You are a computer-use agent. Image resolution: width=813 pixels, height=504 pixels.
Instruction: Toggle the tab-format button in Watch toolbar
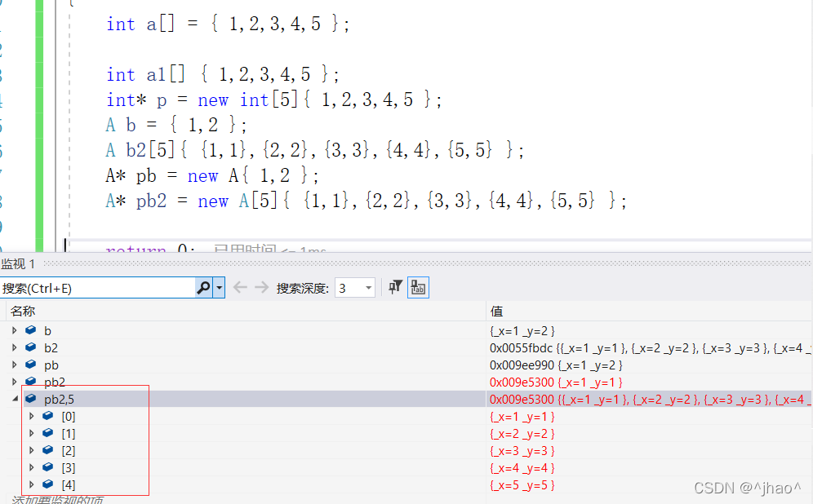419,287
